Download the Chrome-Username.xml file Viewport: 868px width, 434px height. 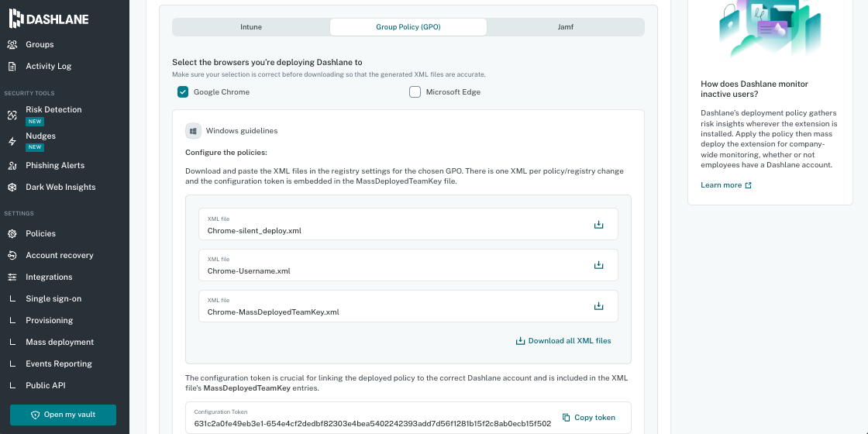(x=598, y=265)
